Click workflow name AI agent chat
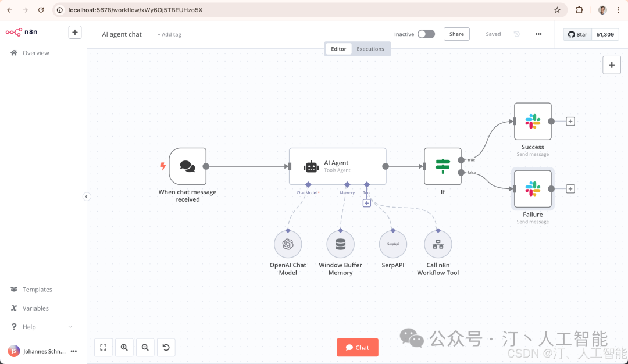Screen dimensions: 628x364 122,34
